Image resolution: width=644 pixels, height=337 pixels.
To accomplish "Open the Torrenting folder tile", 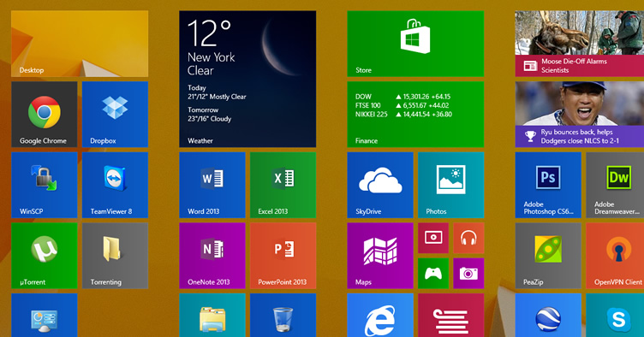I will coord(115,256).
